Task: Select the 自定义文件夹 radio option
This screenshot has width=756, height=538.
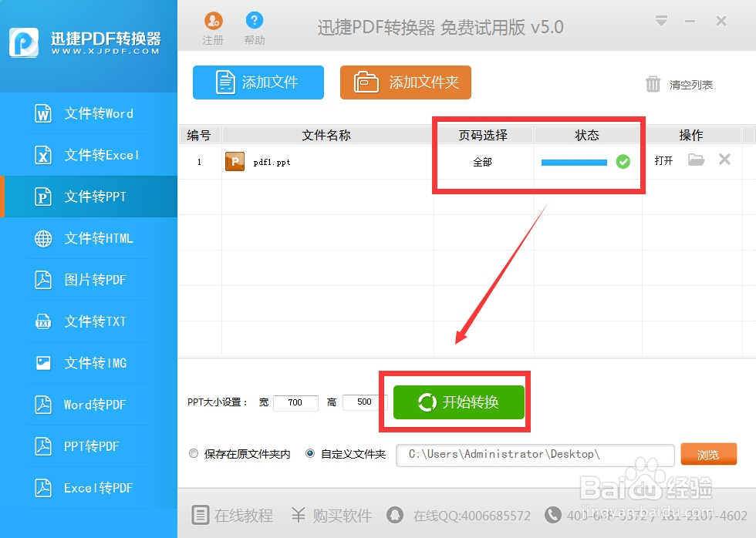Action: (310, 453)
